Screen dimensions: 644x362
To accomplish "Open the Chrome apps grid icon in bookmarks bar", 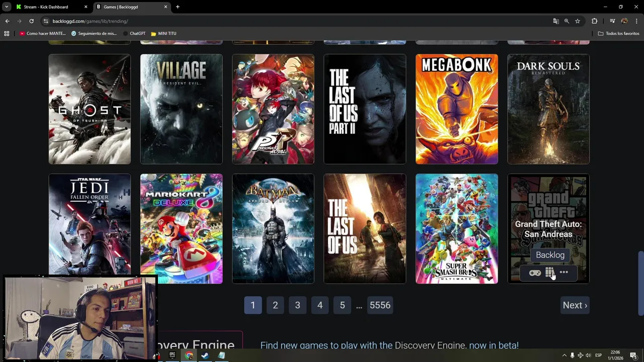I will tap(7, 34).
